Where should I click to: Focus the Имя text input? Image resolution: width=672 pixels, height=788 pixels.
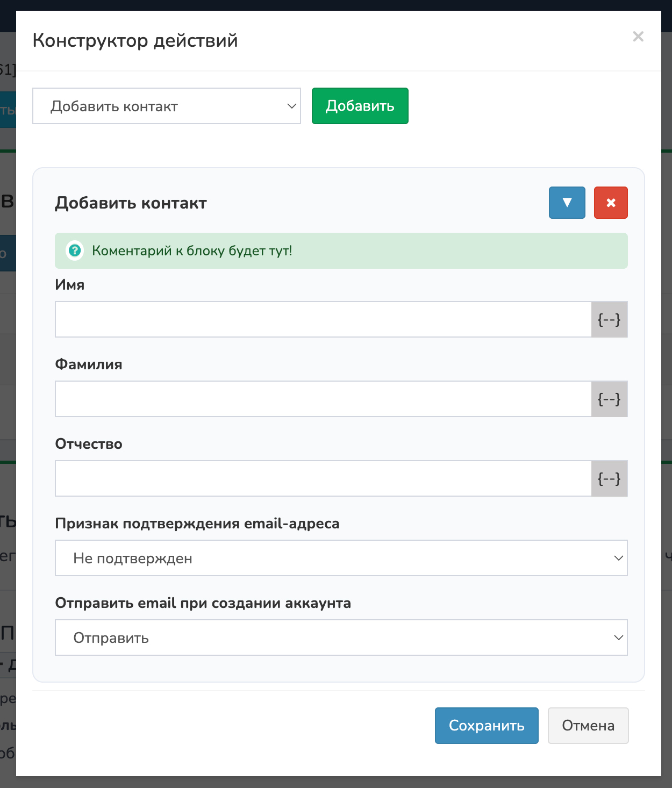[323, 319]
